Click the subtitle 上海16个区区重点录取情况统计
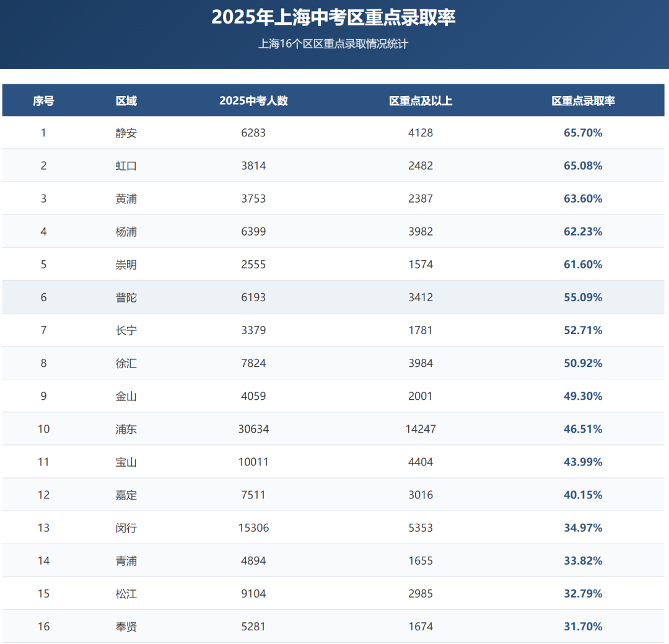Screen dimensions: 669x644 (334, 44)
